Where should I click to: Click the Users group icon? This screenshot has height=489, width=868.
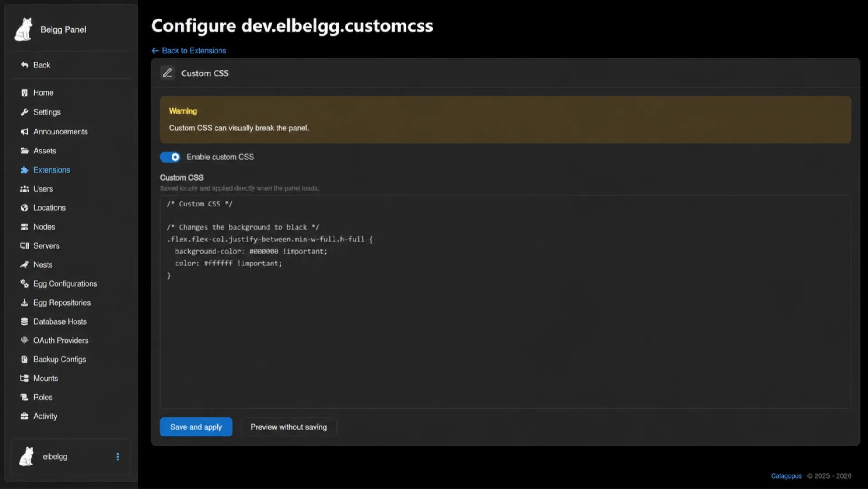tap(24, 189)
